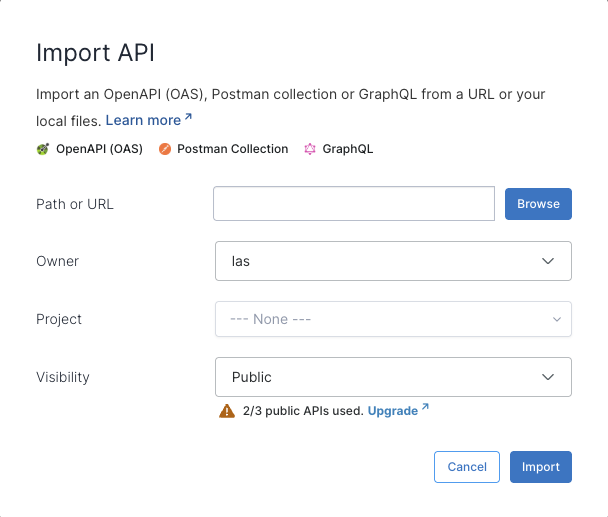Click external-link arrow beside Upgrade

425,408
